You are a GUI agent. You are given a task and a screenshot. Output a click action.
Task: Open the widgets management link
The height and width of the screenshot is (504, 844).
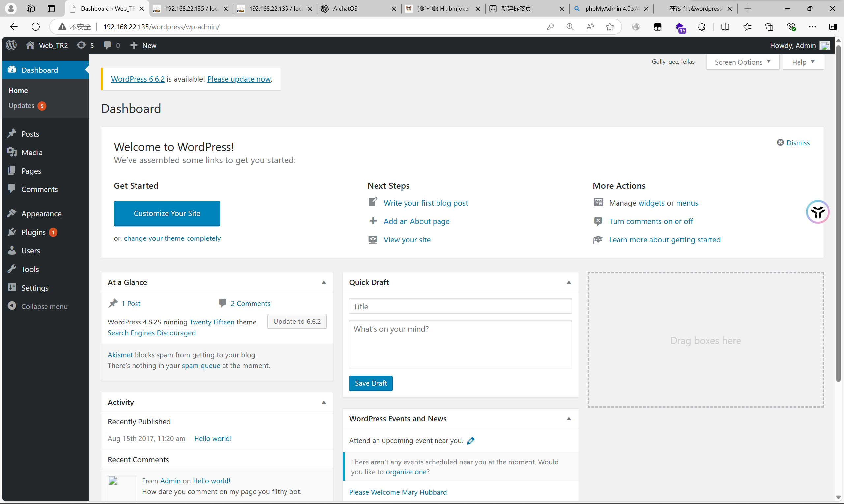651,203
